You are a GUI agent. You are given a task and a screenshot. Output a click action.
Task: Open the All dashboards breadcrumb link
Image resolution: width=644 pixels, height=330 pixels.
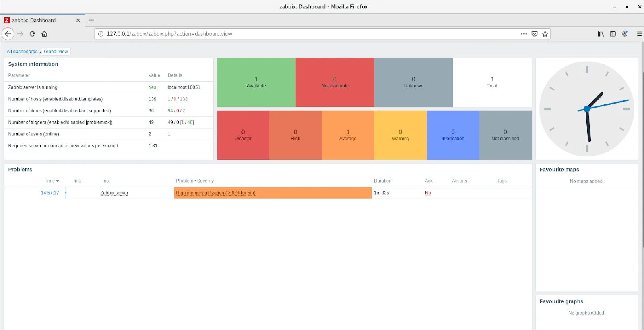(22, 52)
